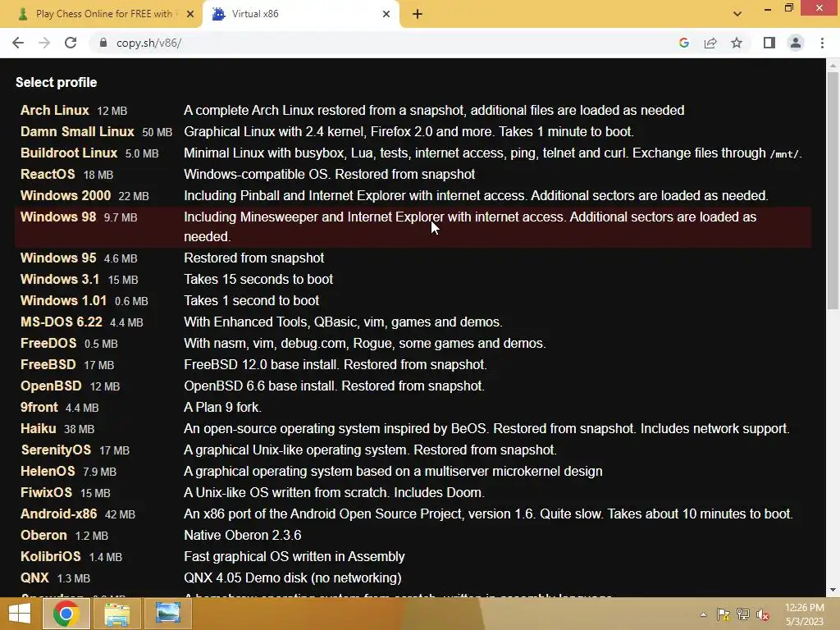
Task: Click 'QNX 4.05 Demo disk (no networking)'
Action: [x=293, y=578]
